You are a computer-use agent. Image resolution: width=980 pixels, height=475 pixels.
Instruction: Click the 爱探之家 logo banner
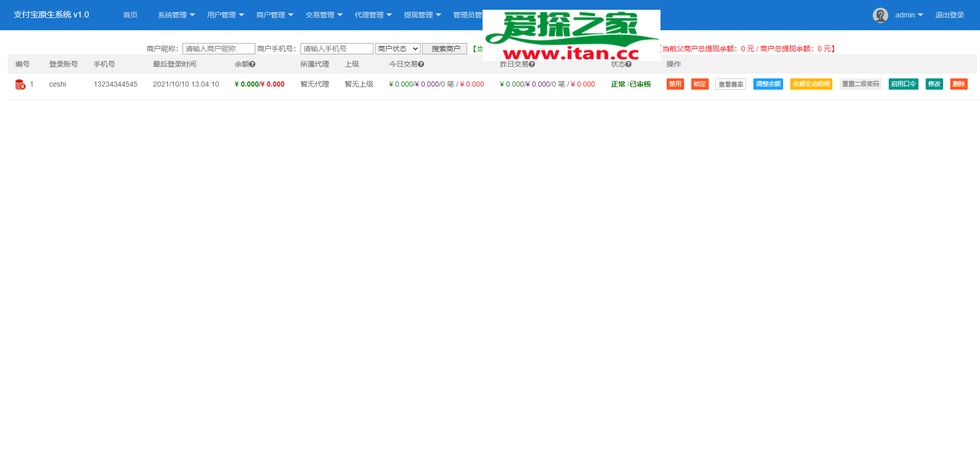pyautogui.click(x=571, y=35)
